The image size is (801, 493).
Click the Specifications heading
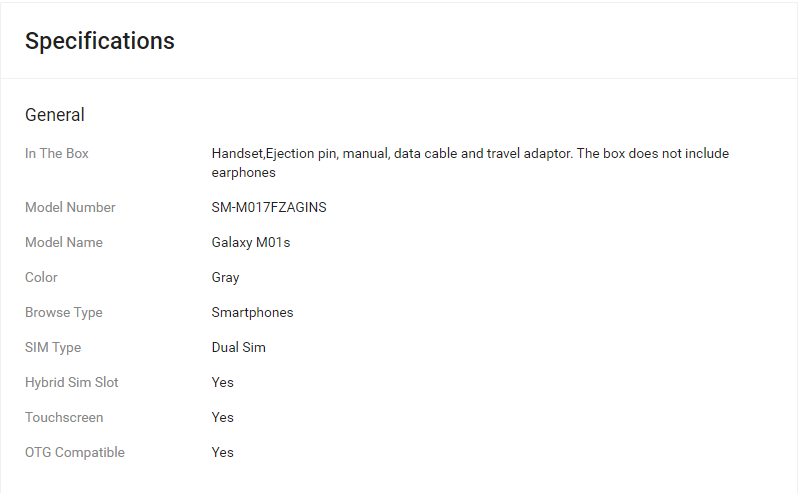[100, 41]
